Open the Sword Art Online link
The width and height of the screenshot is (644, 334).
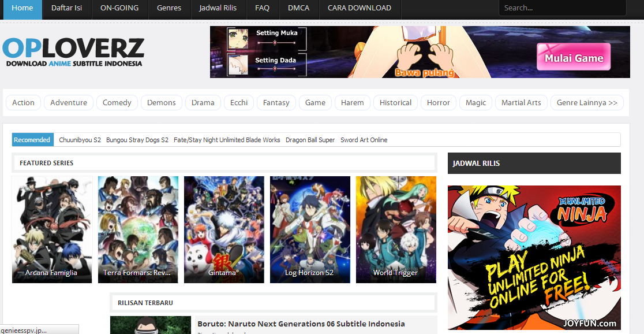coord(364,140)
